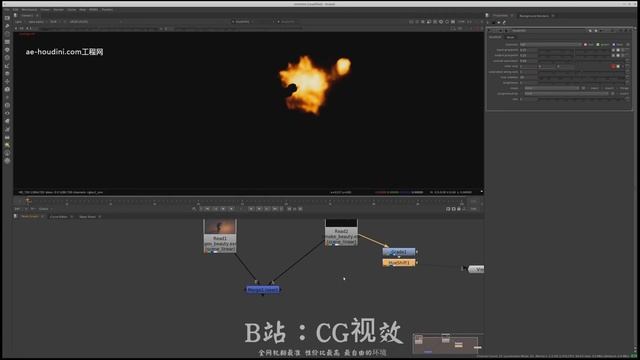640x360 pixels.
Task: Select the Viewer1 tab
Action: click(27, 15)
